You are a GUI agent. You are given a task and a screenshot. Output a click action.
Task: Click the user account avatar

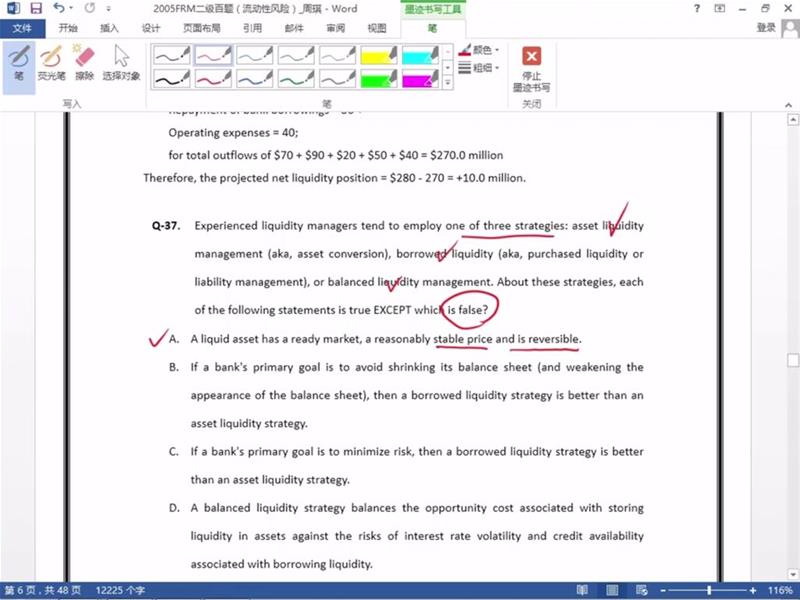coord(790,29)
